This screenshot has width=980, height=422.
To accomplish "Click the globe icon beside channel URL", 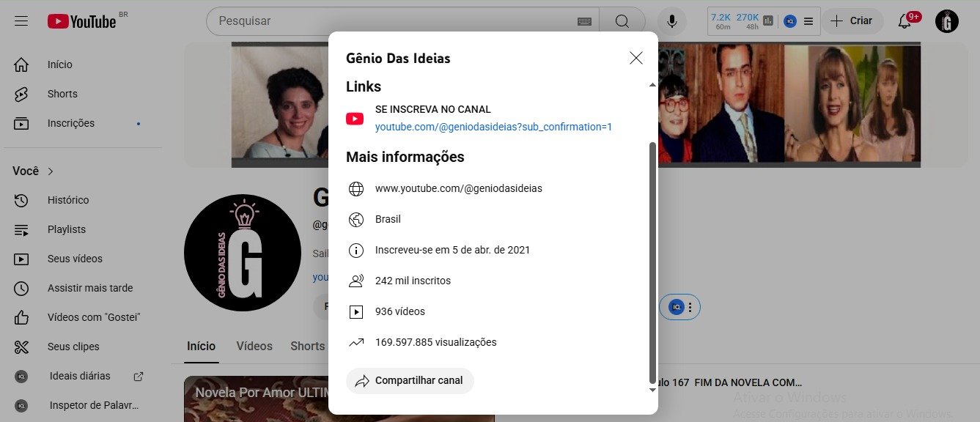I will pos(356,189).
